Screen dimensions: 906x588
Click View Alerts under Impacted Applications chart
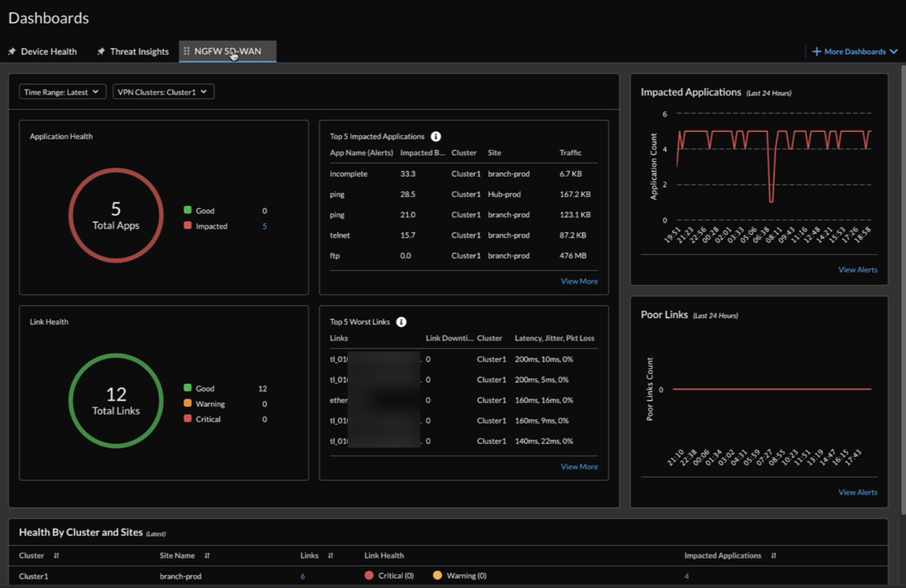(x=857, y=270)
